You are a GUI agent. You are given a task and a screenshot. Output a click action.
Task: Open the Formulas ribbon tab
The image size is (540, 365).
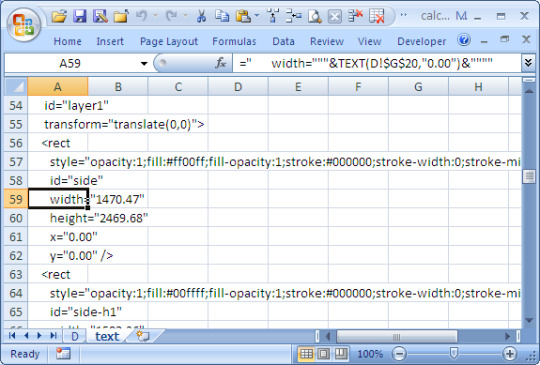(x=234, y=41)
